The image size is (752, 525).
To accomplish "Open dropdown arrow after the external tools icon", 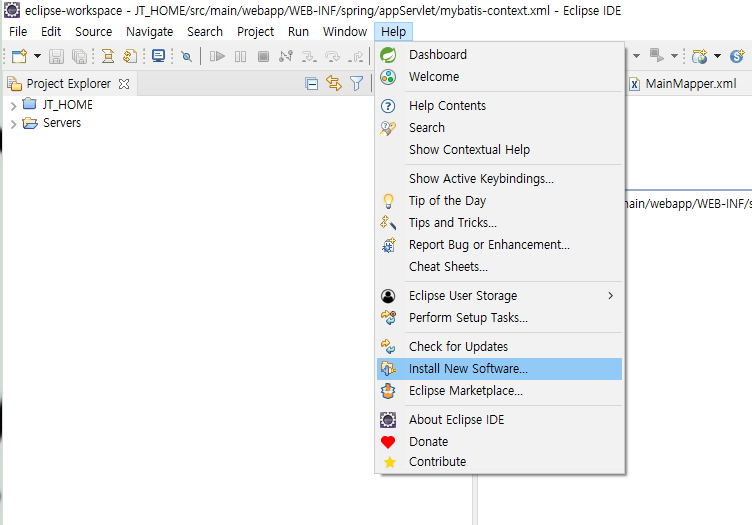I will tap(674, 56).
